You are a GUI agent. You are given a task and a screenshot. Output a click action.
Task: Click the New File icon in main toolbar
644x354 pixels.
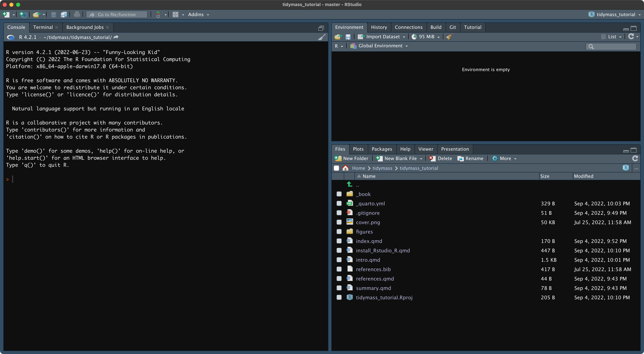tap(6, 14)
